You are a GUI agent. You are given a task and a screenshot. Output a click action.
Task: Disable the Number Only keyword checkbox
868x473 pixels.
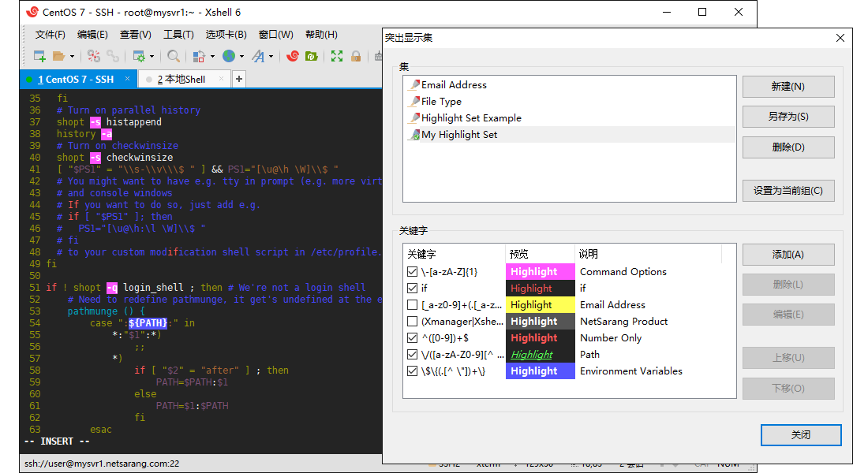412,337
